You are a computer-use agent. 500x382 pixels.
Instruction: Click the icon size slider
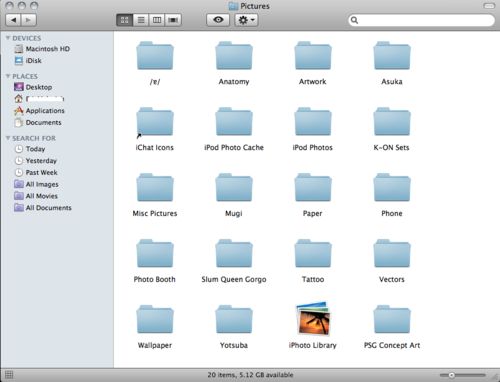463,375
